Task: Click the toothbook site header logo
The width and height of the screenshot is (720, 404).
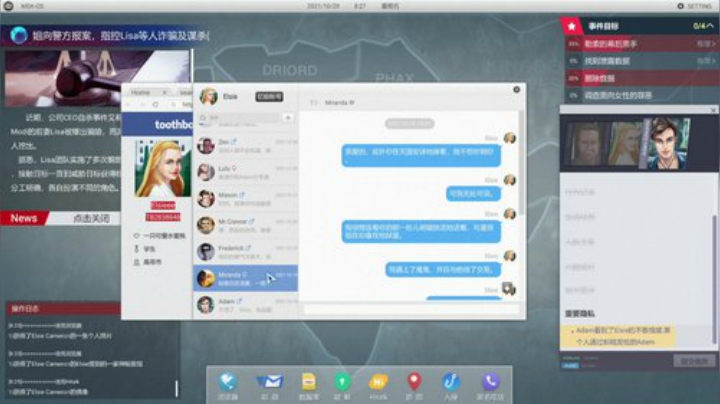Action: pyautogui.click(x=174, y=124)
